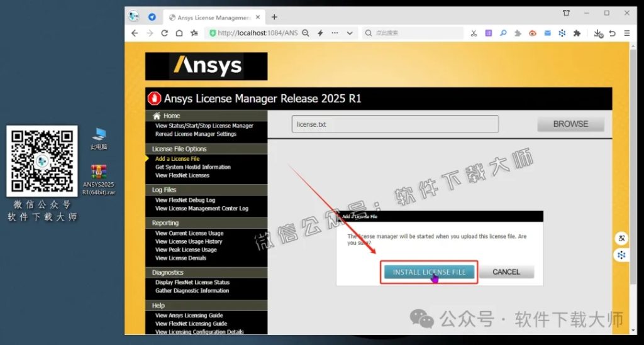Click Reread License Manager Settings

point(196,134)
